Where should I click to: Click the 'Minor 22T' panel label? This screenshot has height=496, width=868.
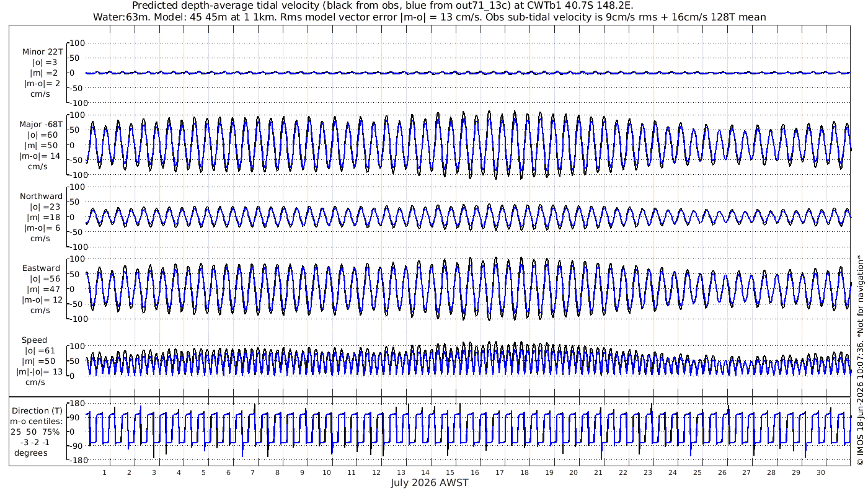click(41, 51)
